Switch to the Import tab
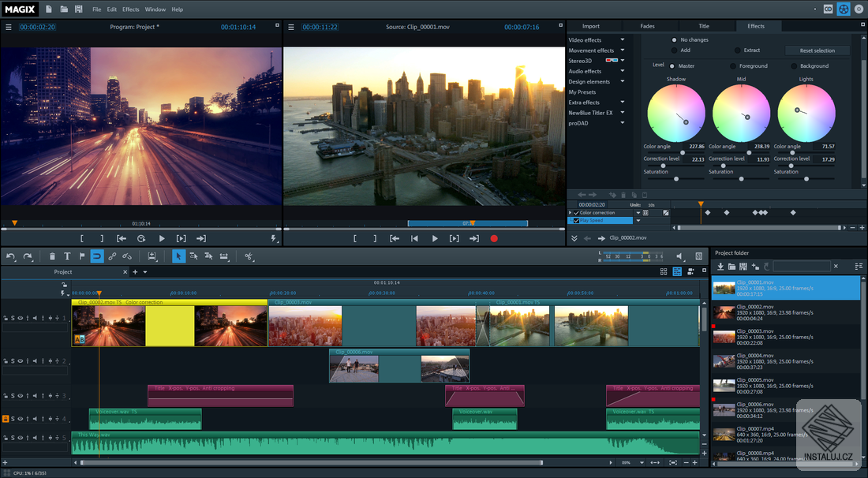The height and width of the screenshot is (478, 868). (x=591, y=26)
